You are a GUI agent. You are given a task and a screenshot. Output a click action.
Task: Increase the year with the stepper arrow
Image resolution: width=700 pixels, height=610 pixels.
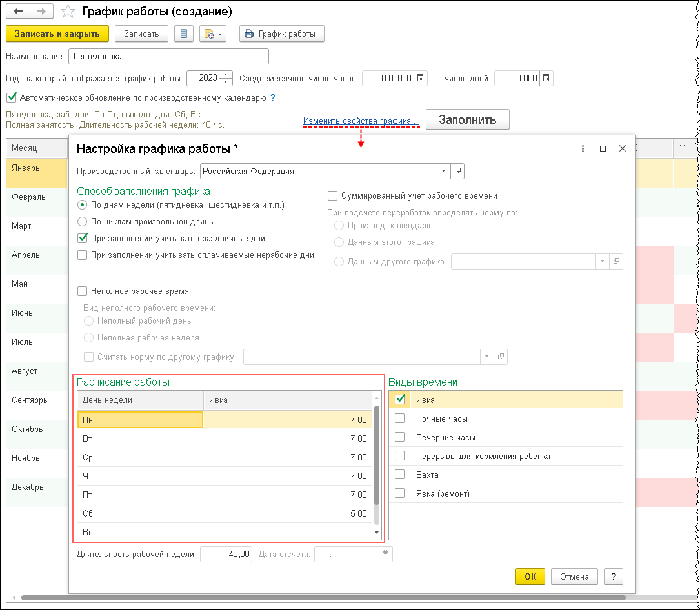(226, 75)
